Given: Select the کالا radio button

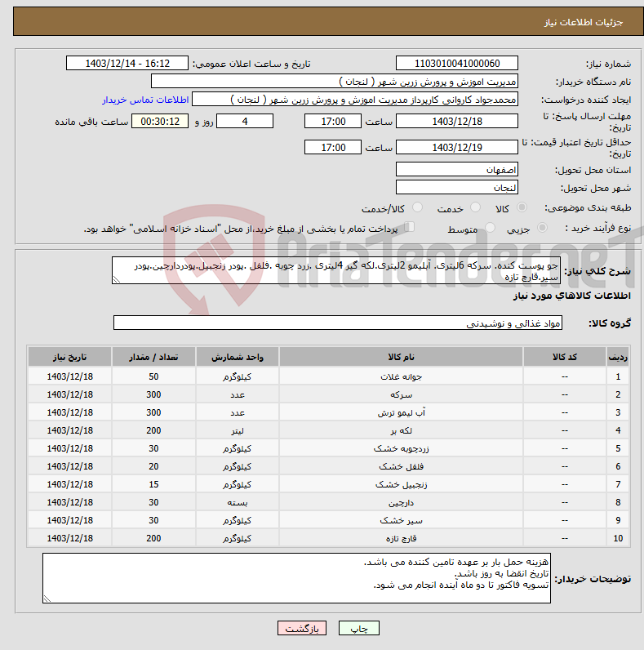Looking at the screenshot, I should coord(522,207).
